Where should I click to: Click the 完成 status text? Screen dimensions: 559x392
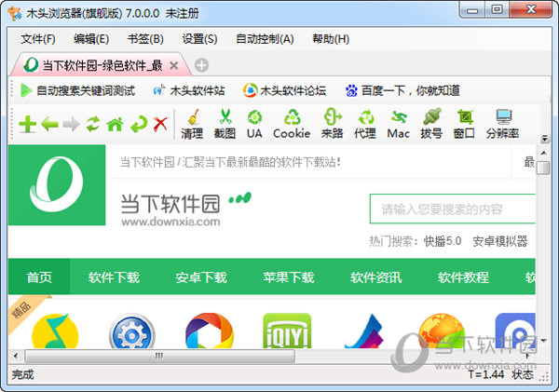[x=22, y=374]
